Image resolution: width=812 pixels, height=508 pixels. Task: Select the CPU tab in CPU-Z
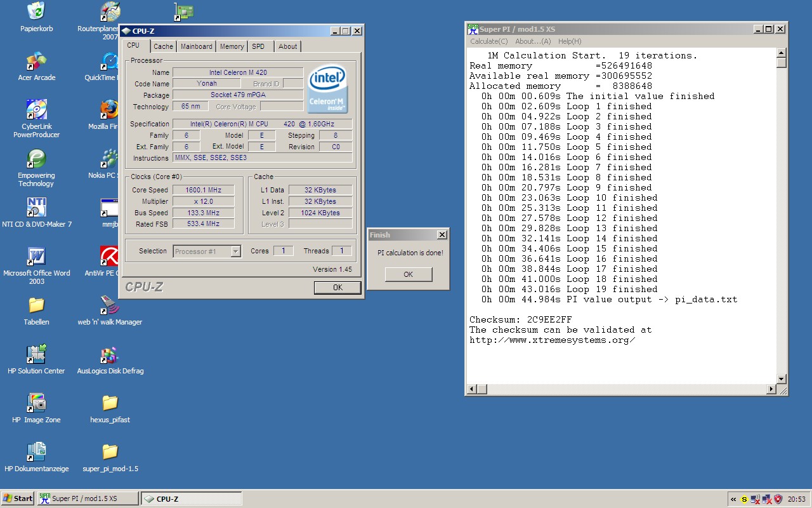[133, 45]
